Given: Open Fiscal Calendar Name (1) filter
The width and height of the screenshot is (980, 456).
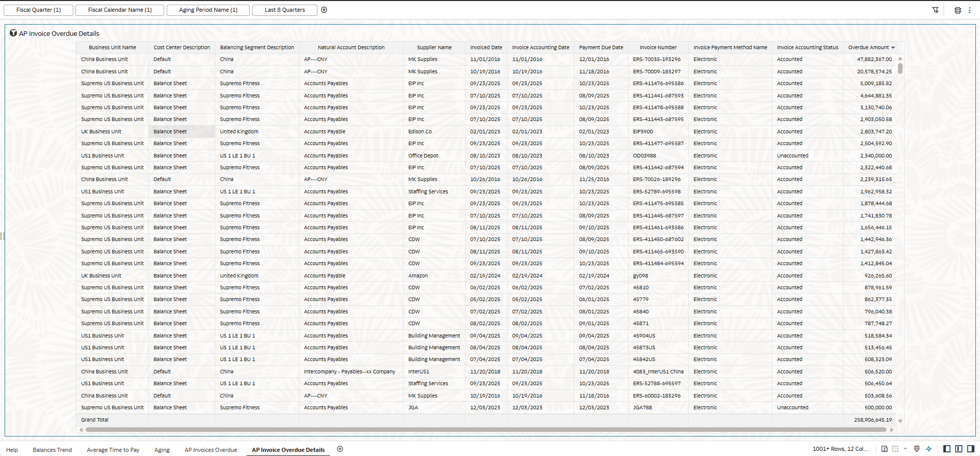Looking at the screenshot, I should [x=119, y=10].
